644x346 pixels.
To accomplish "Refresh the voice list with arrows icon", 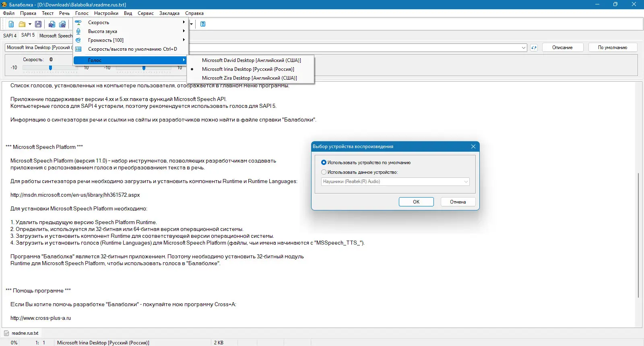I will click(534, 47).
